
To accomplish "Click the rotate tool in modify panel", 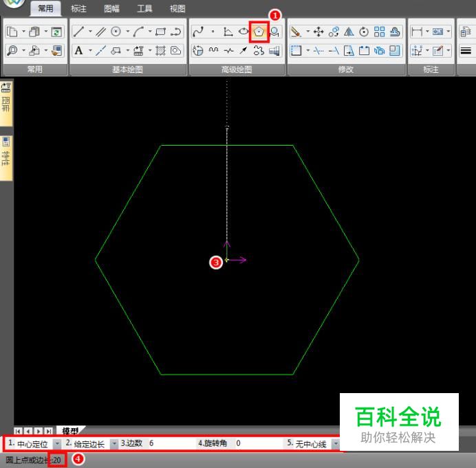I will click(363, 32).
